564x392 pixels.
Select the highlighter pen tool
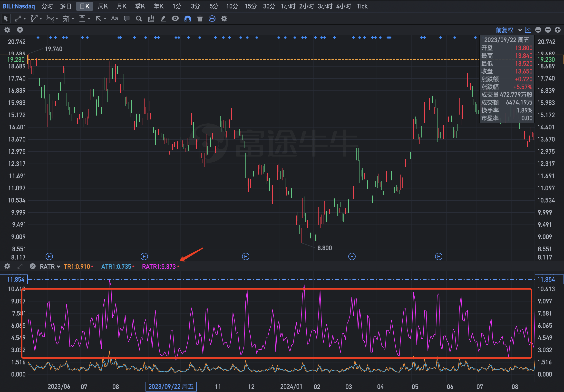point(163,19)
